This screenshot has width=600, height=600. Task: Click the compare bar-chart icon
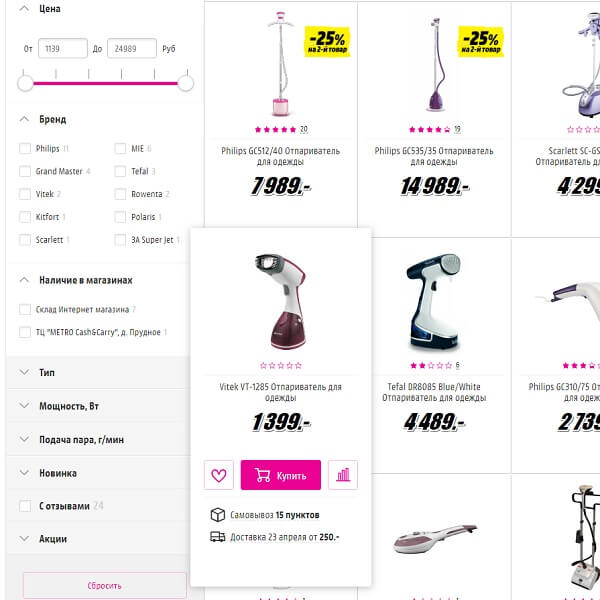[343, 475]
